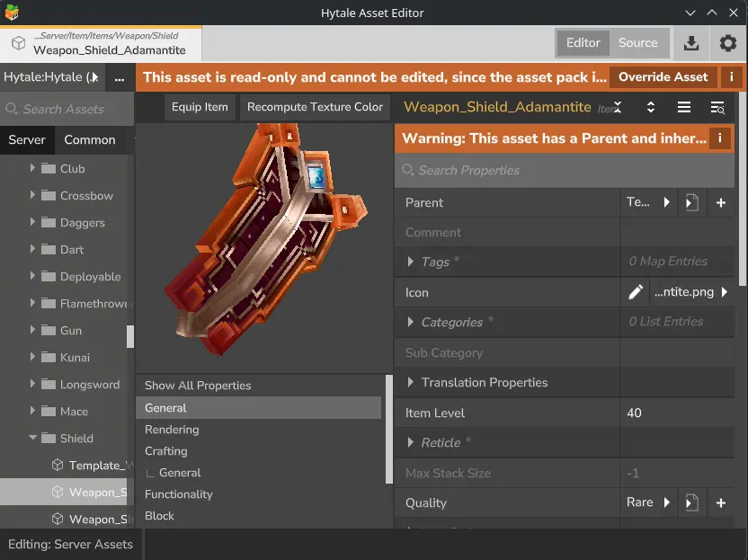Open the Quality Rare dropdown
Viewport: 748px width, 560px height.
point(648,502)
